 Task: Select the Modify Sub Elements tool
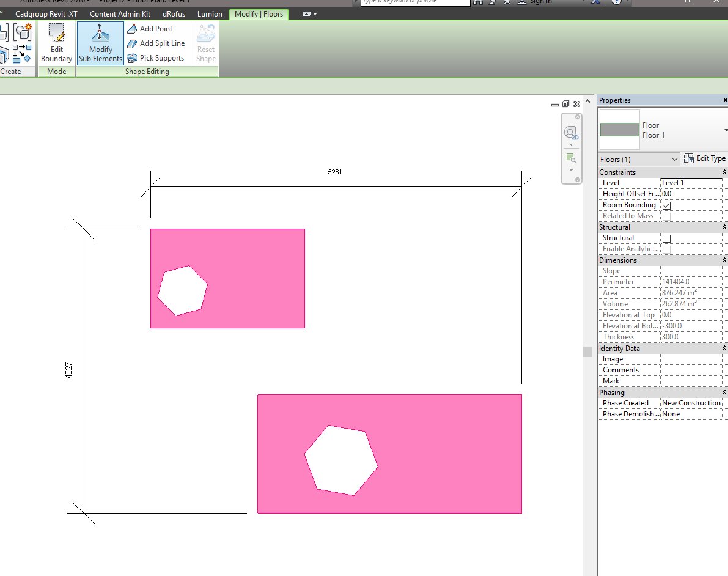point(100,43)
